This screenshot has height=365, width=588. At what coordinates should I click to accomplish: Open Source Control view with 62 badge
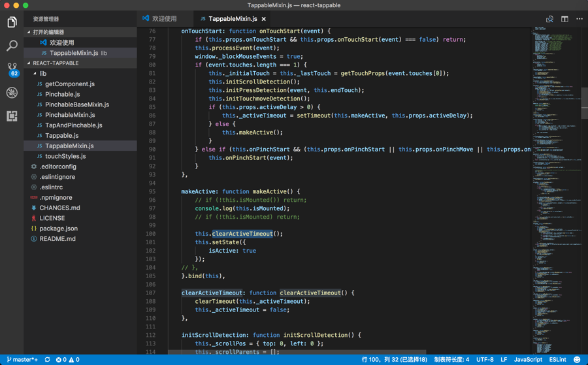(x=12, y=69)
